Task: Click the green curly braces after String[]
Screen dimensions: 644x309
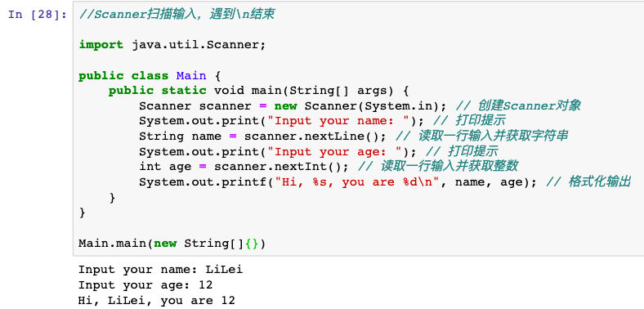Action: tap(252, 244)
